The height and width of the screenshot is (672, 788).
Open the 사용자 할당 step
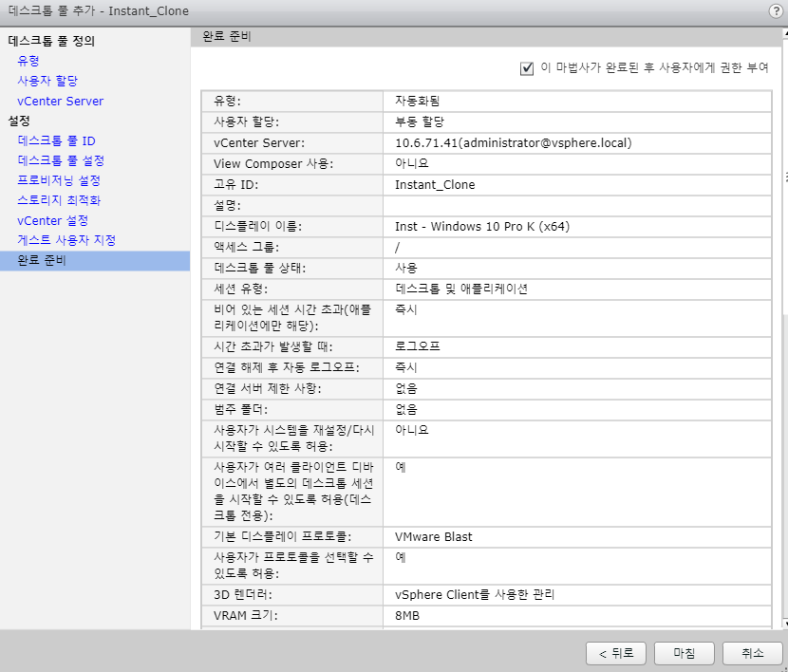(x=47, y=81)
